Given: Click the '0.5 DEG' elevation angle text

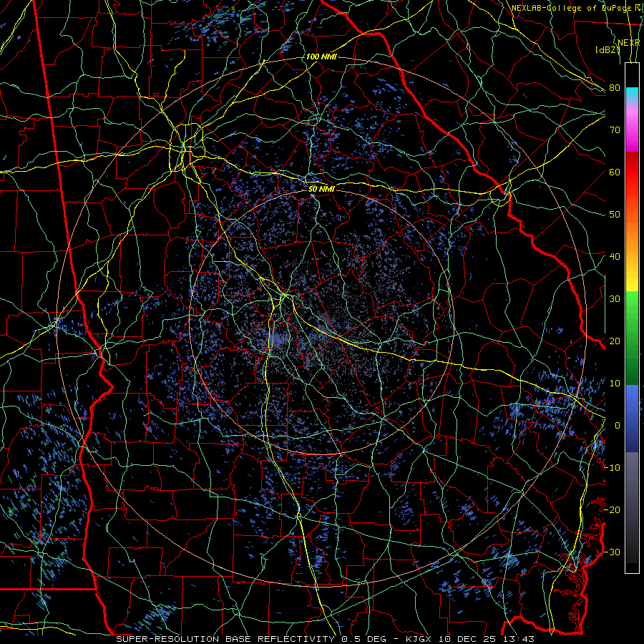Looking at the screenshot, I should click(364, 639).
